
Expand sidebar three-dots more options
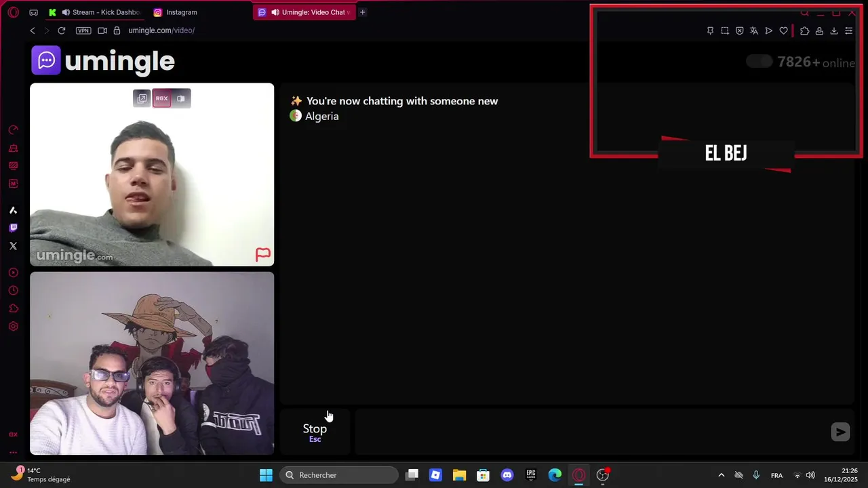click(13, 452)
